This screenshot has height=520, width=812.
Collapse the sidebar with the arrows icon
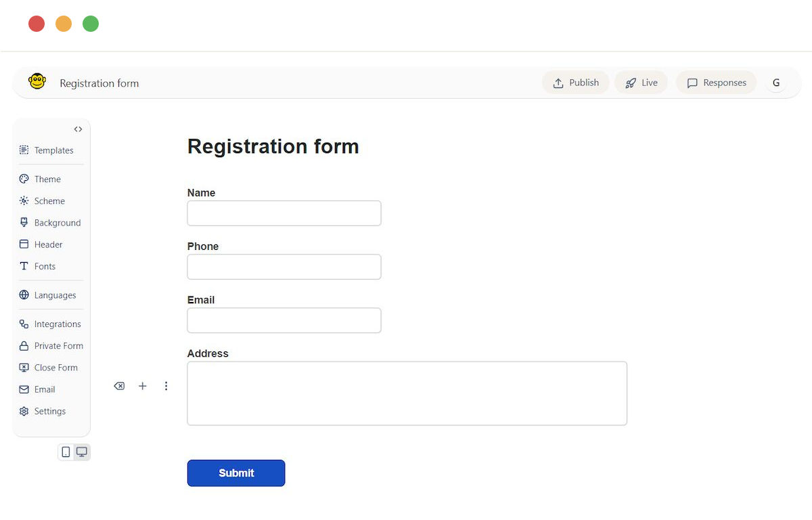(x=78, y=129)
